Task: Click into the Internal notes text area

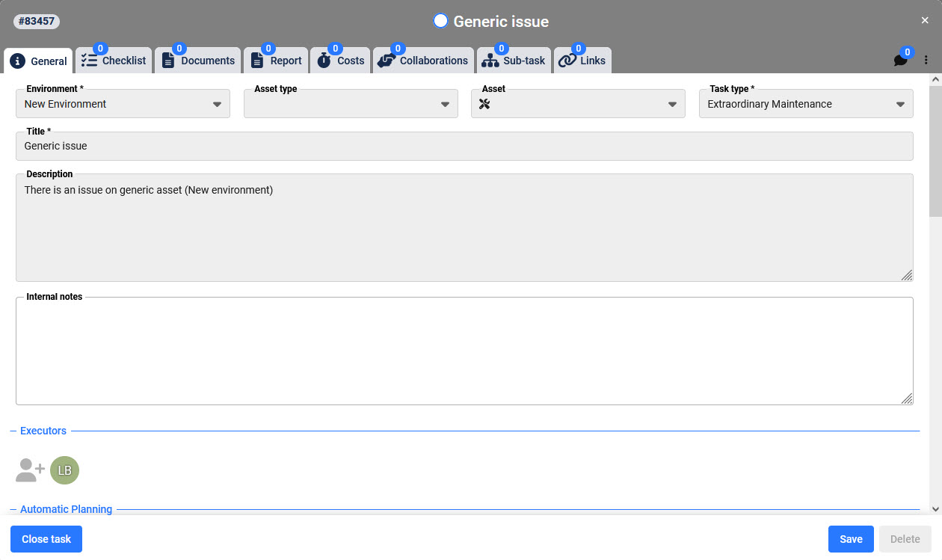Action: tap(464, 351)
